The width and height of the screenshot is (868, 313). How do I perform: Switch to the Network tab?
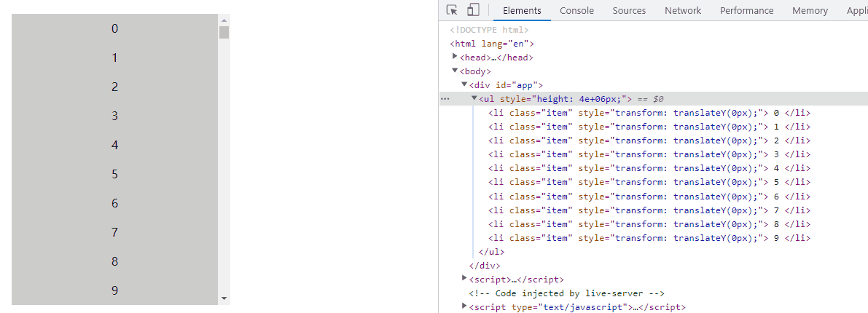[x=683, y=10]
